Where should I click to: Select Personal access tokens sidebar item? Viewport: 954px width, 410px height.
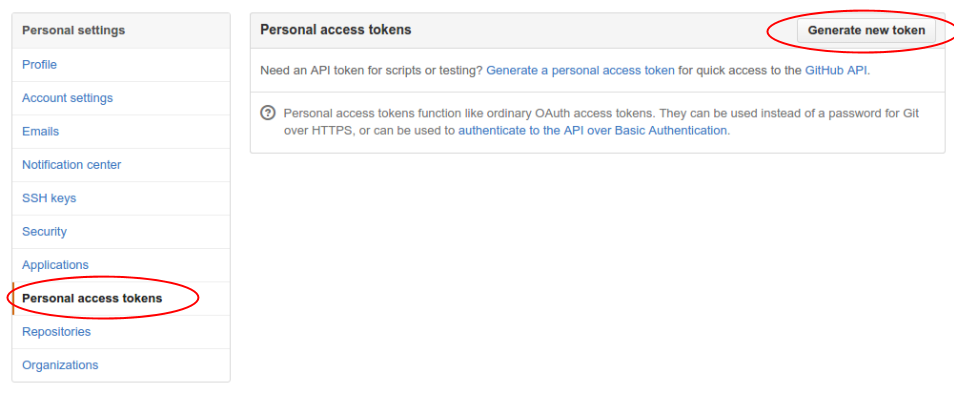pyautogui.click(x=92, y=298)
